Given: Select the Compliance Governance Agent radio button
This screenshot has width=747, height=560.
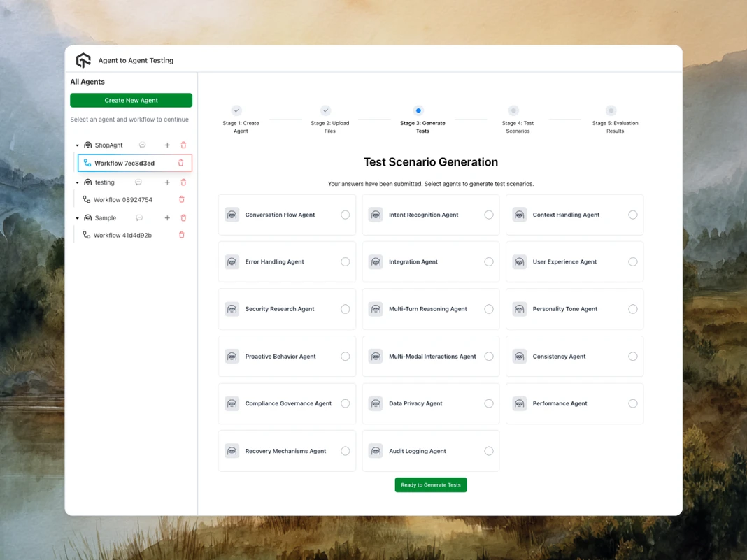Looking at the screenshot, I should coord(346,403).
